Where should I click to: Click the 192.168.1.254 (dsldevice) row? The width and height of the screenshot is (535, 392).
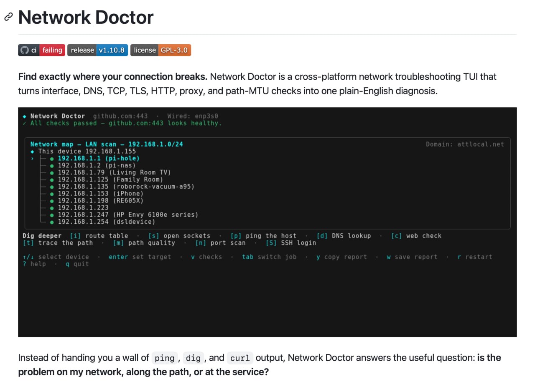106,222
